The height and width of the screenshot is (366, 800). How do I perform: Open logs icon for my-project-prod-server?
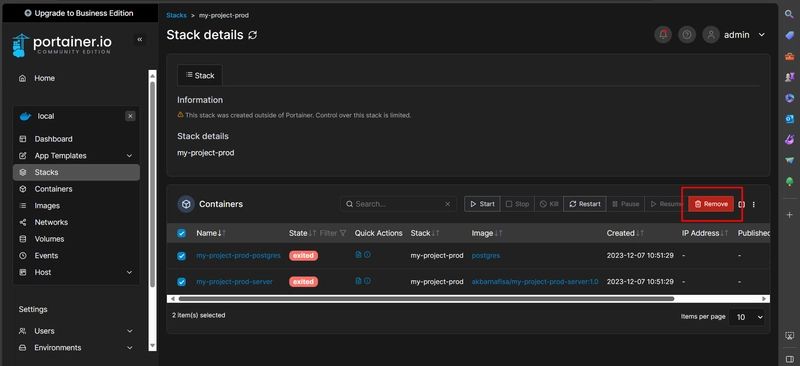point(358,281)
